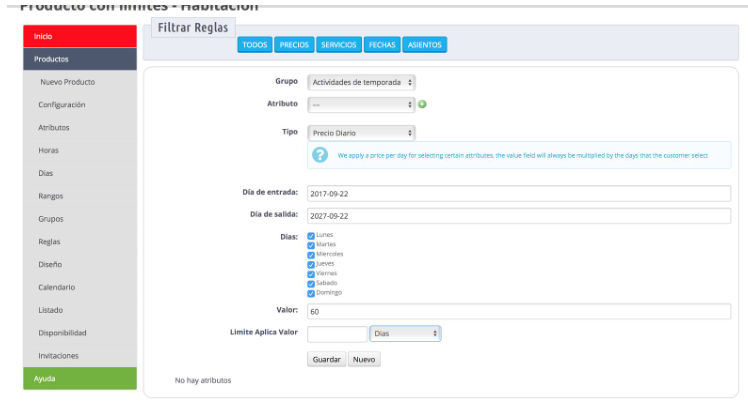Click the Guardar button

326,359
